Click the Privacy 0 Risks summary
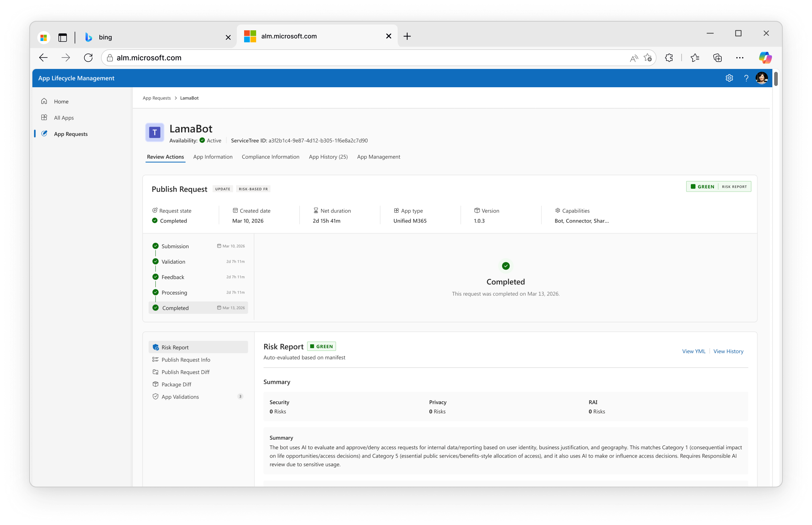Image resolution: width=812 pixels, height=525 pixels. point(438,407)
